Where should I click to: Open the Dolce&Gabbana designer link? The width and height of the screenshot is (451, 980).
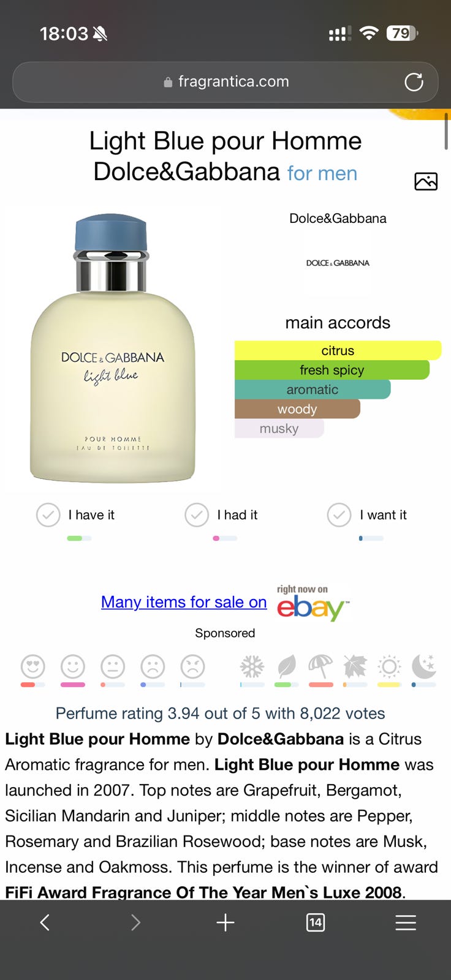338,219
